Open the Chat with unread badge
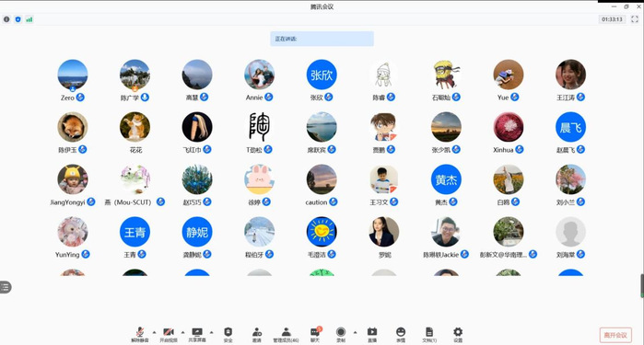 coord(315,334)
